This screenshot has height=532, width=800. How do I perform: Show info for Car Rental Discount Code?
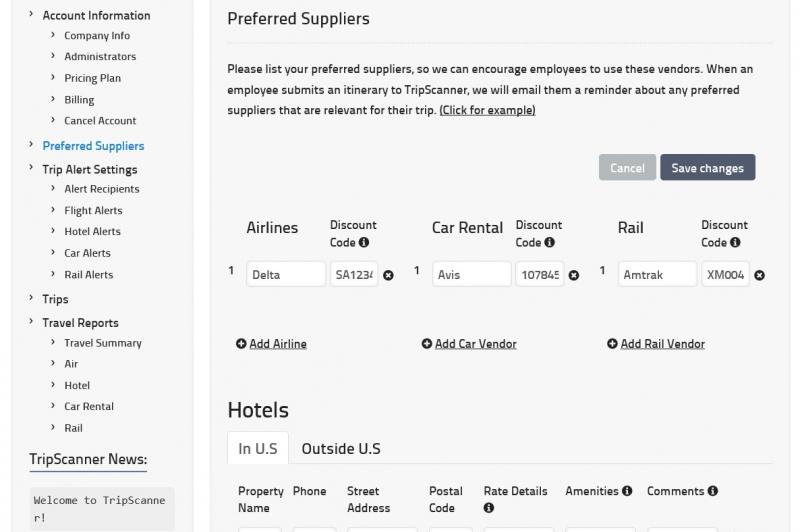[x=549, y=242]
